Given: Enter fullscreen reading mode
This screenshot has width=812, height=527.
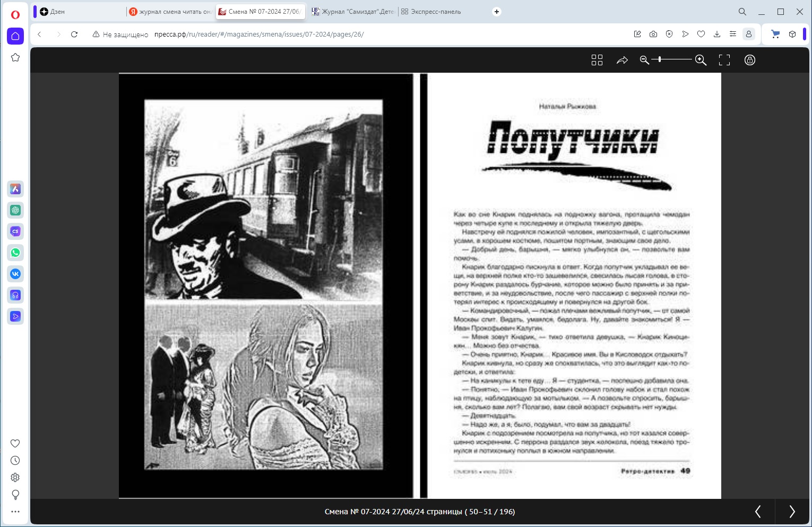Looking at the screenshot, I should click(724, 60).
